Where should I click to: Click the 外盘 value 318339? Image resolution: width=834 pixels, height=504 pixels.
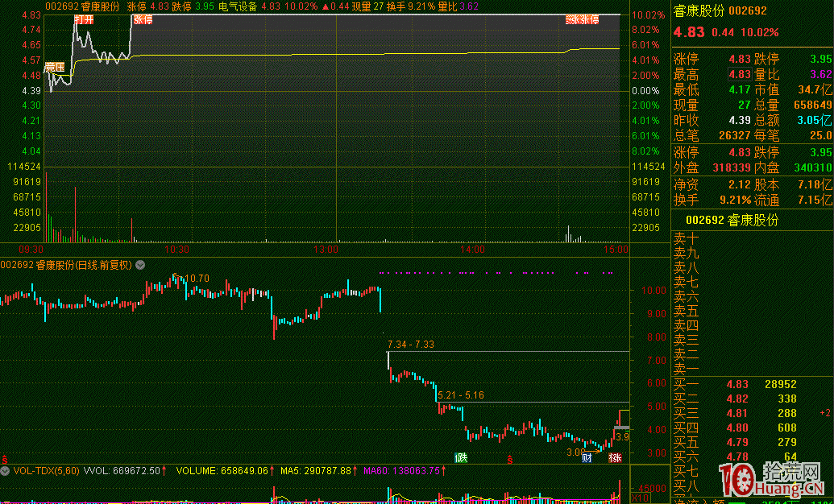[x=732, y=168]
